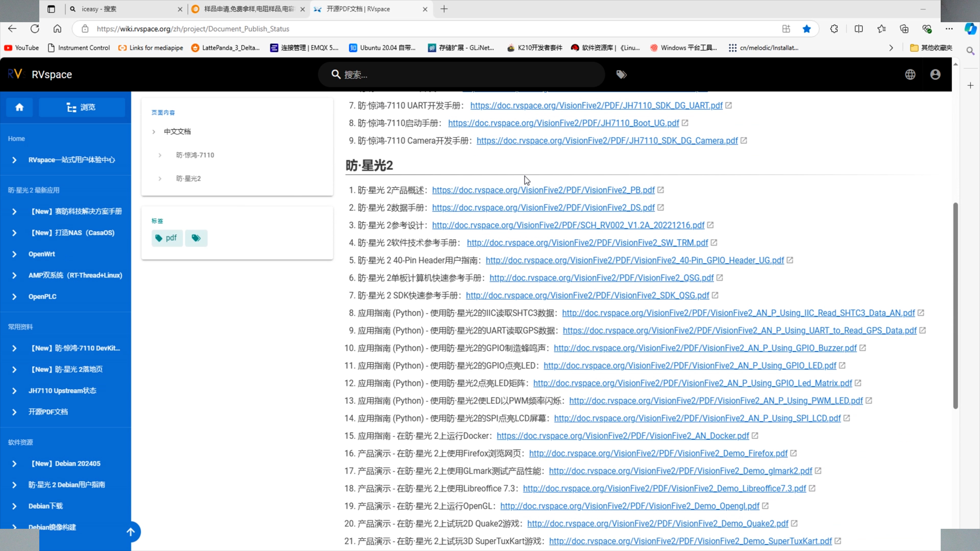Click the scroll-to-top arrow button

130,532
